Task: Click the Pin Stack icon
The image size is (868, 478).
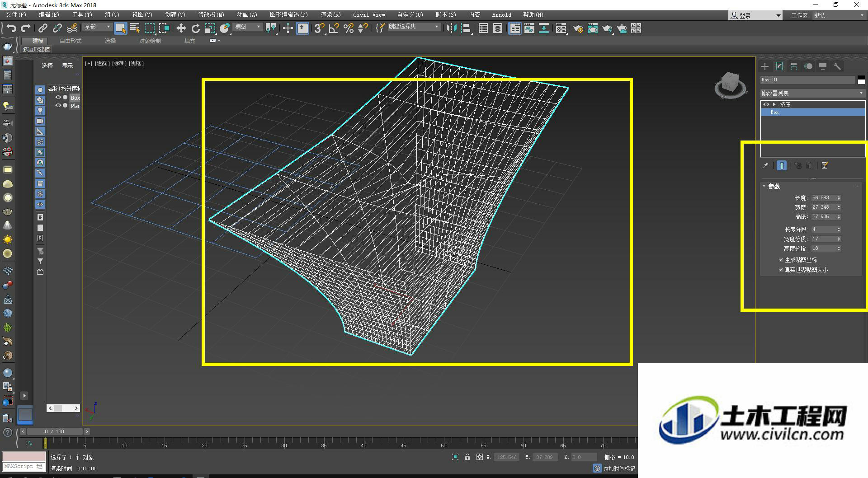Action: [765, 166]
